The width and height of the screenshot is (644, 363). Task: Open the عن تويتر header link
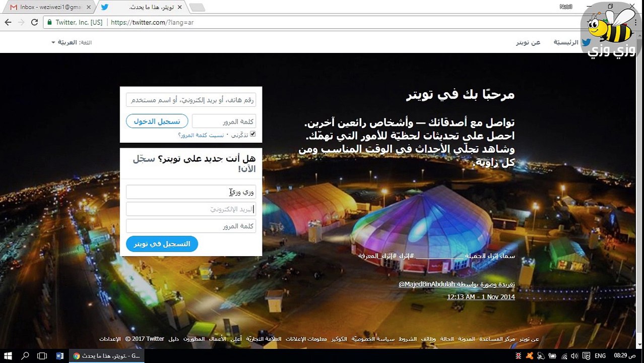coord(528,42)
